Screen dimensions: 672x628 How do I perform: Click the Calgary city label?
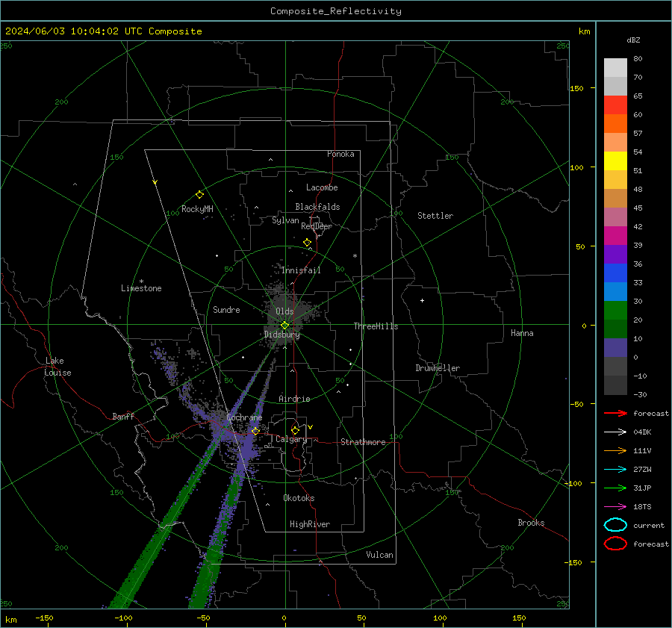(x=291, y=439)
